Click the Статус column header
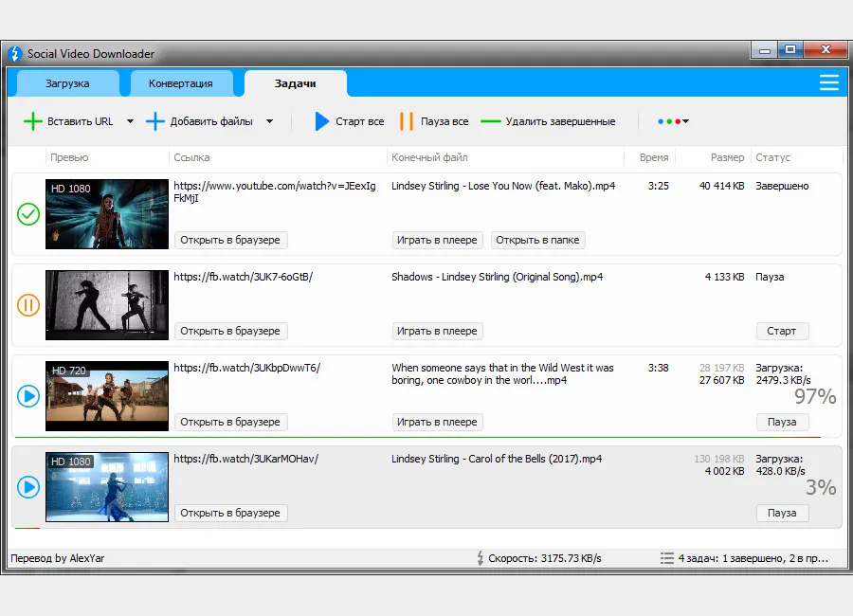Screen dimensions: 853x616 773,157
